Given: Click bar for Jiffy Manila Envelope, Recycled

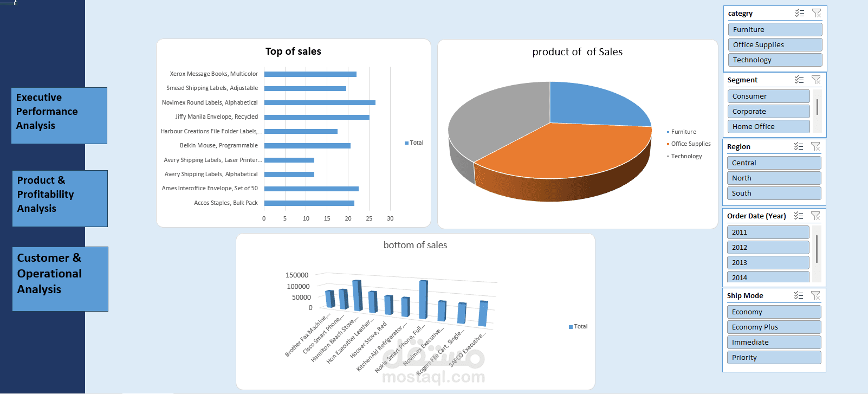Looking at the screenshot, I should coord(317,117).
